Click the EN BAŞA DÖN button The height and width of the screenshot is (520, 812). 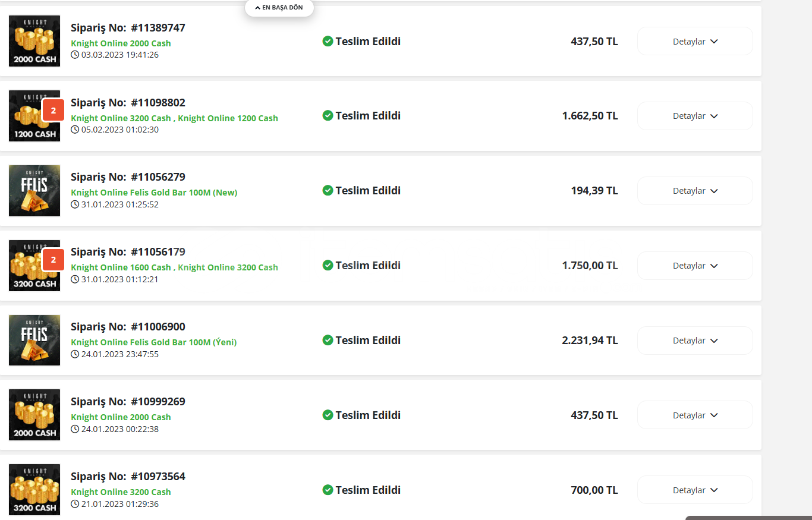(x=279, y=8)
